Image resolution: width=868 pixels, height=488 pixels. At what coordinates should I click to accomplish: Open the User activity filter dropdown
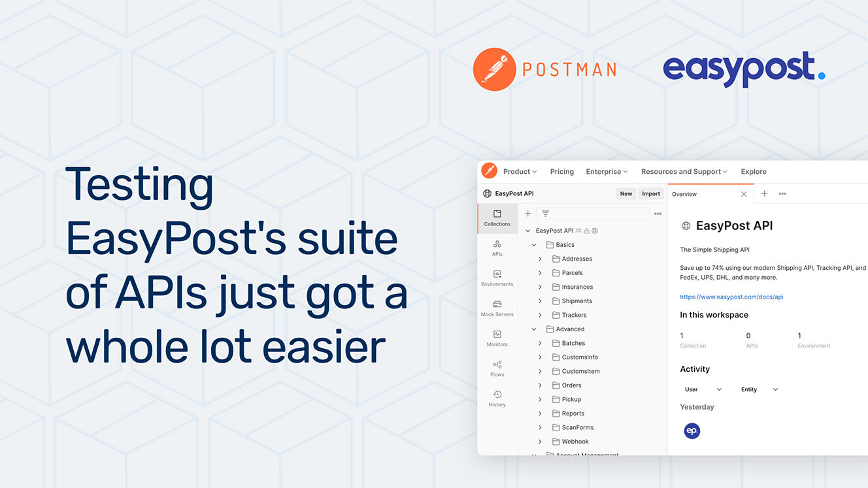(x=703, y=389)
